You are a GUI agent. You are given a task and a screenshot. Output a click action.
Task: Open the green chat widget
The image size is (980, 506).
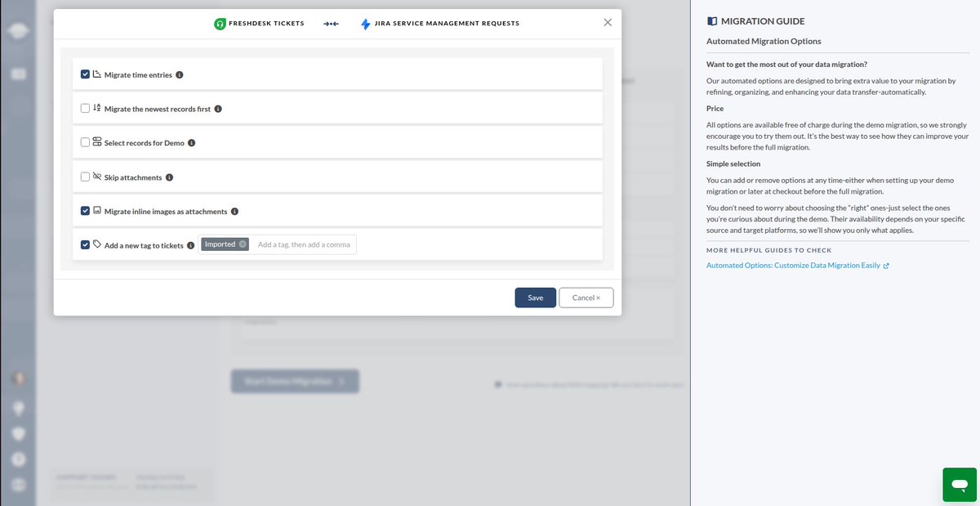pyautogui.click(x=960, y=485)
